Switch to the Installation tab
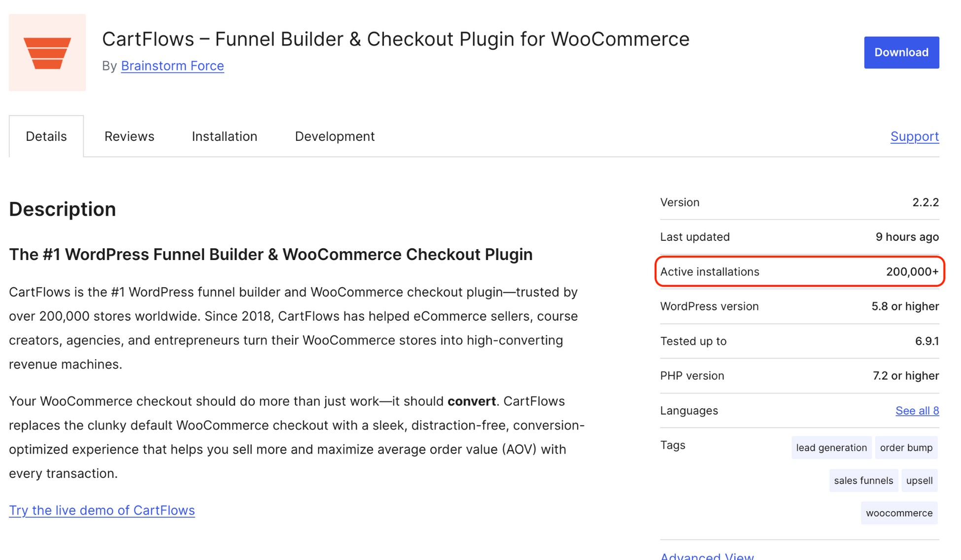The image size is (961, 560). (224, 136)
